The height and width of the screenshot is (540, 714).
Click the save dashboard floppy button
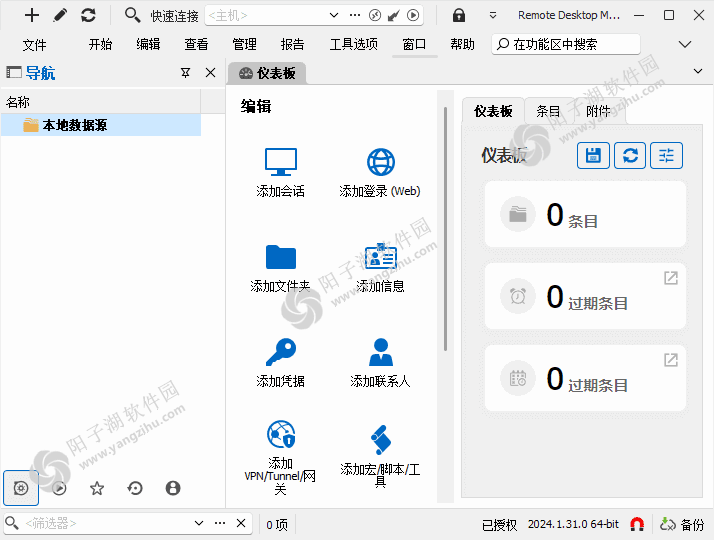click(x=593, y=156)
